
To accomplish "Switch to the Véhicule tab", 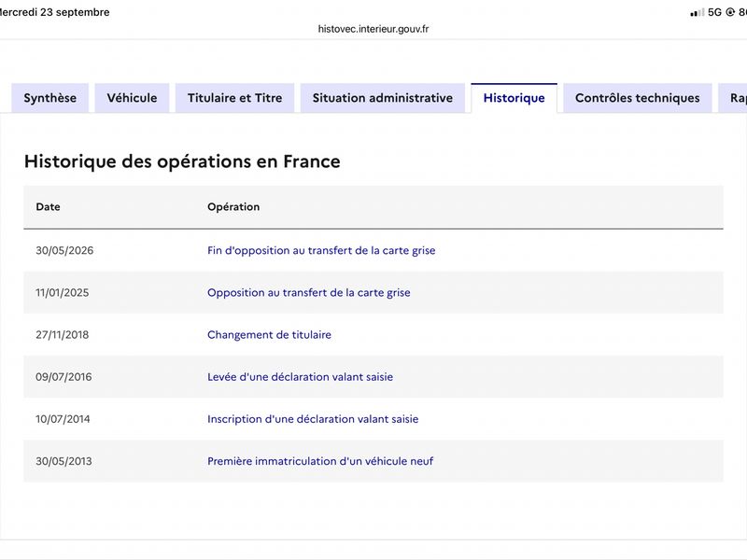I will 132,98.
